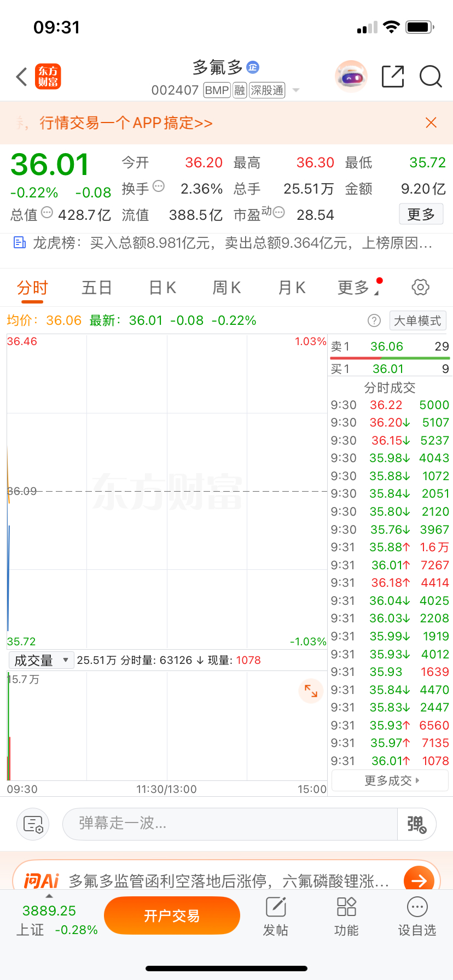Viewport: 453px width, 980px height.
Task: Tap the 融 margin tag
Action: [x=240, y=90]
